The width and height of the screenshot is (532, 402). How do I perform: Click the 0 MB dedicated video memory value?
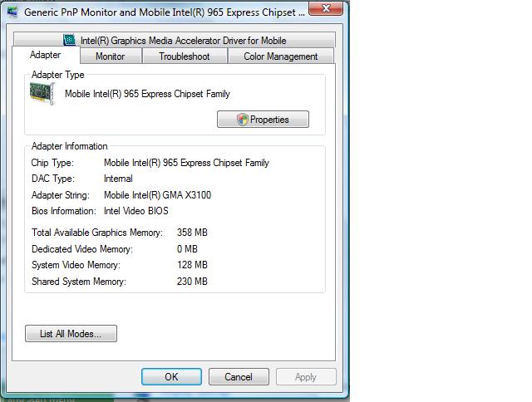point(187,249)
